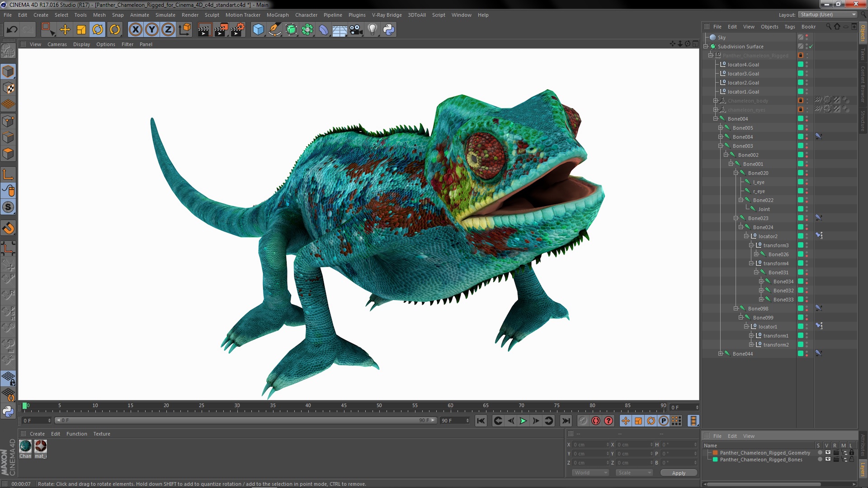
Task: Click the timeline preview range slider
Action: click(x=246, y=421)
